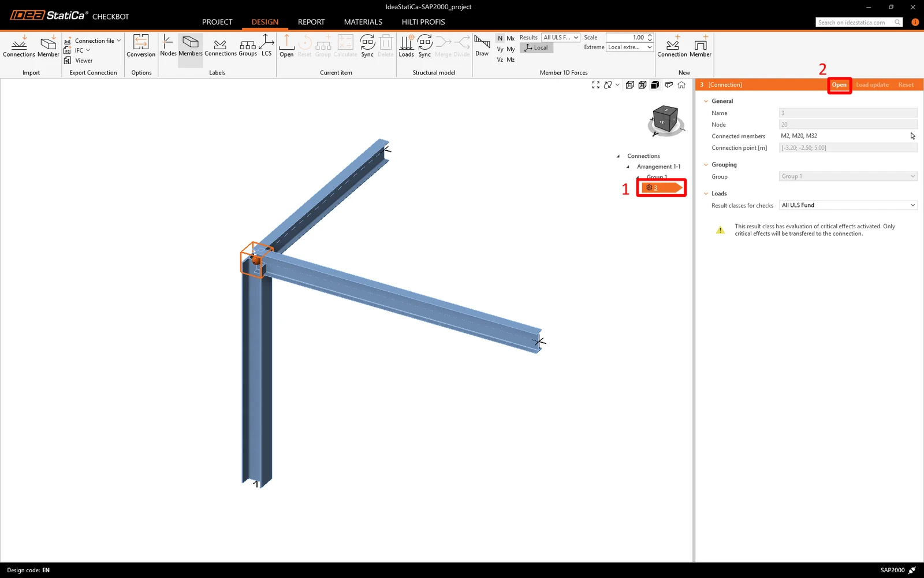Open the connection via Open button

click(839, 85)
